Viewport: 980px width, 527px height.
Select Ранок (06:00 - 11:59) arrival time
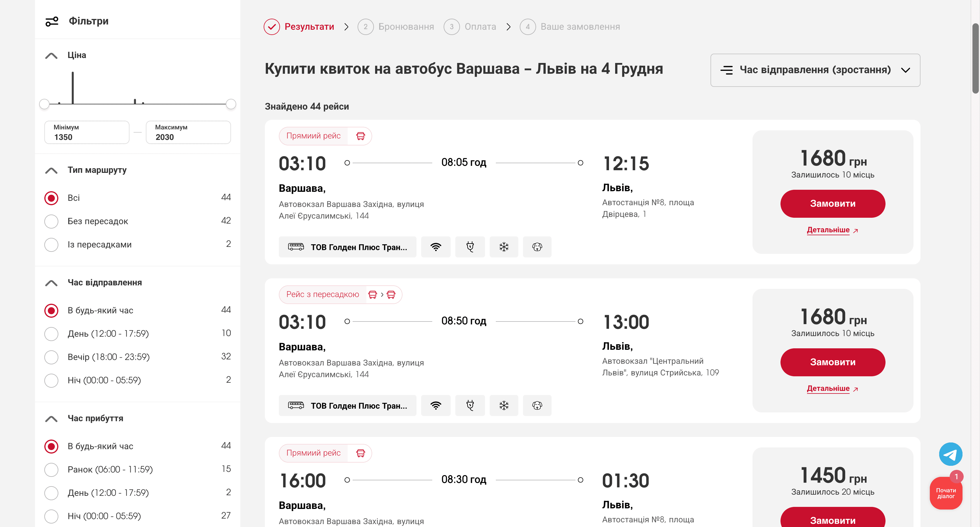pyautogui.click(x=51, y=470)
